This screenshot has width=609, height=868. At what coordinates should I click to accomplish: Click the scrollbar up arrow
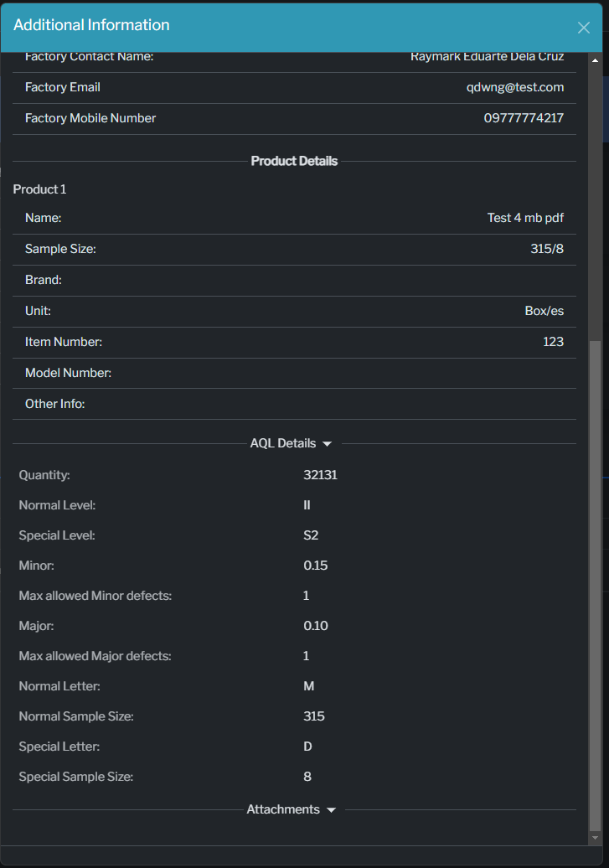coord(596,60)
